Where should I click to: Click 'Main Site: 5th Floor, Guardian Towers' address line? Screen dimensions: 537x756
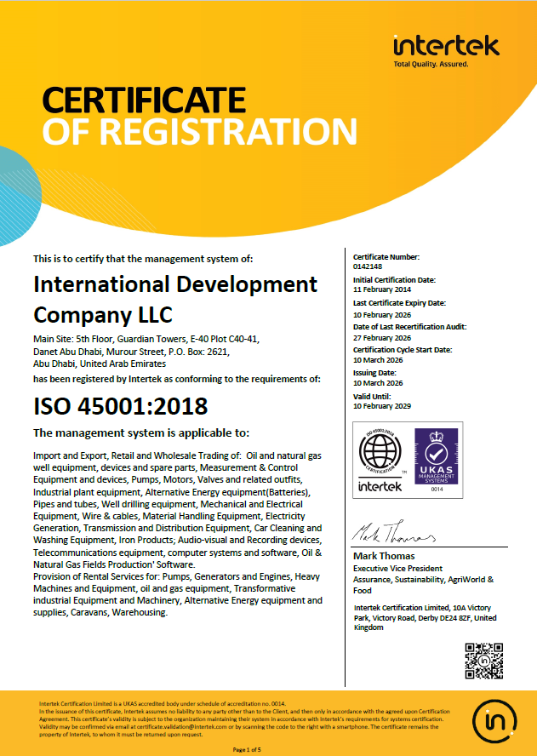tap(146, 340)
